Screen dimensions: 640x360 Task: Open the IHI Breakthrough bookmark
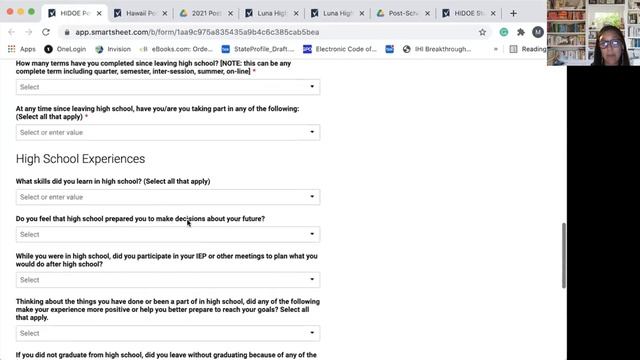[437, 49]
